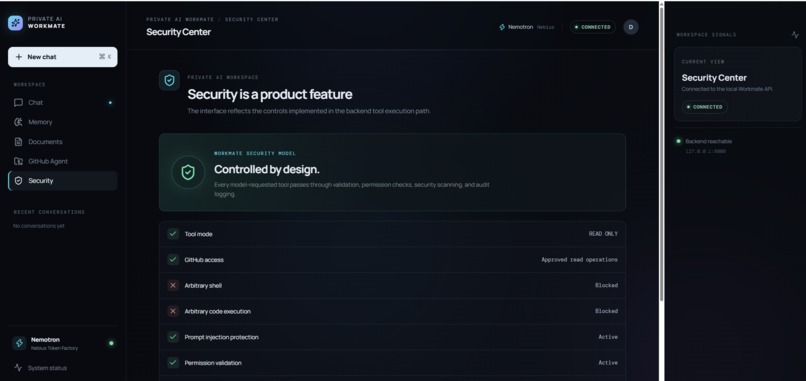Click the Prompt injection protection check mark

[173, 337]
